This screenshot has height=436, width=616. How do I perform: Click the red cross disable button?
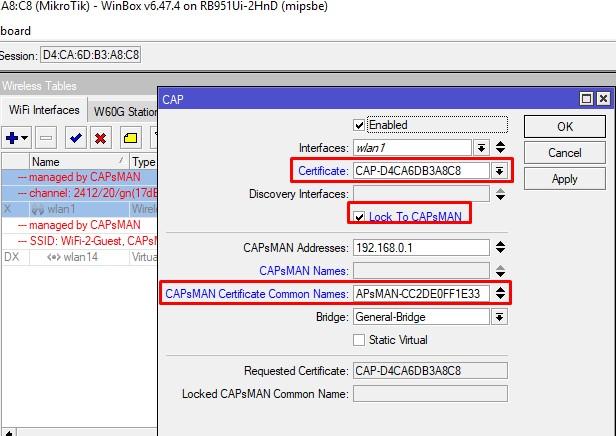101,138
